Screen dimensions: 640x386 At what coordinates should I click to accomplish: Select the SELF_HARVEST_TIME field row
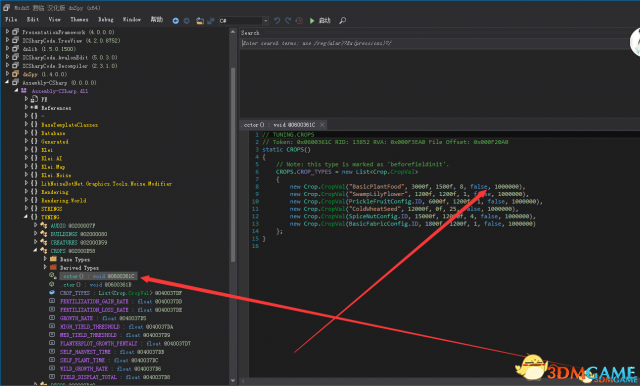click(x=112, y=352)
